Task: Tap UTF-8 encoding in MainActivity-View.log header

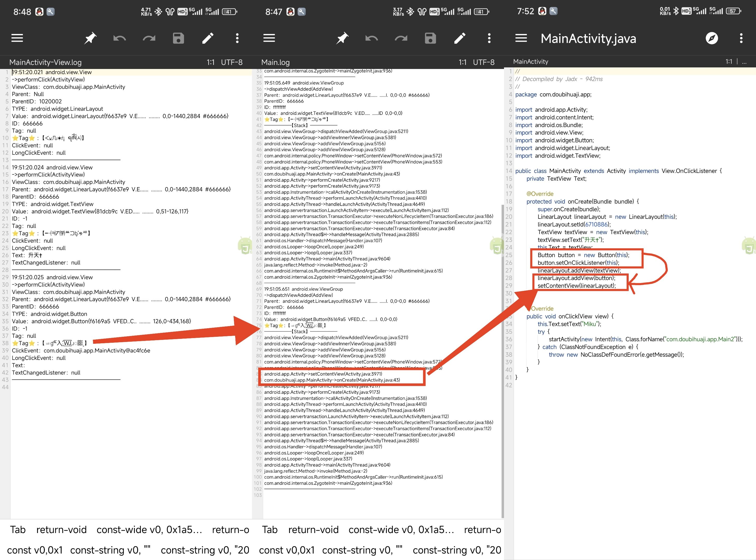Action: click(232, 62)
